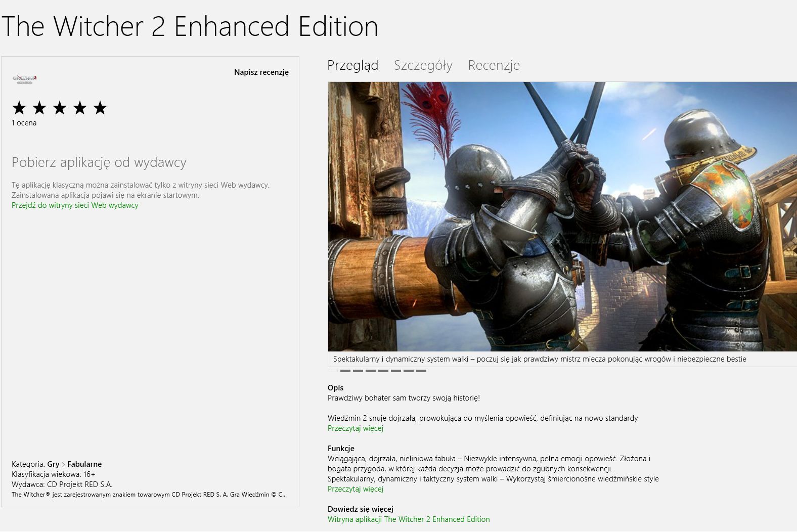
Task: Click the line starting "Wiedźmin 2 snuje dojrzałą"
Action: [x=483, y=418]
